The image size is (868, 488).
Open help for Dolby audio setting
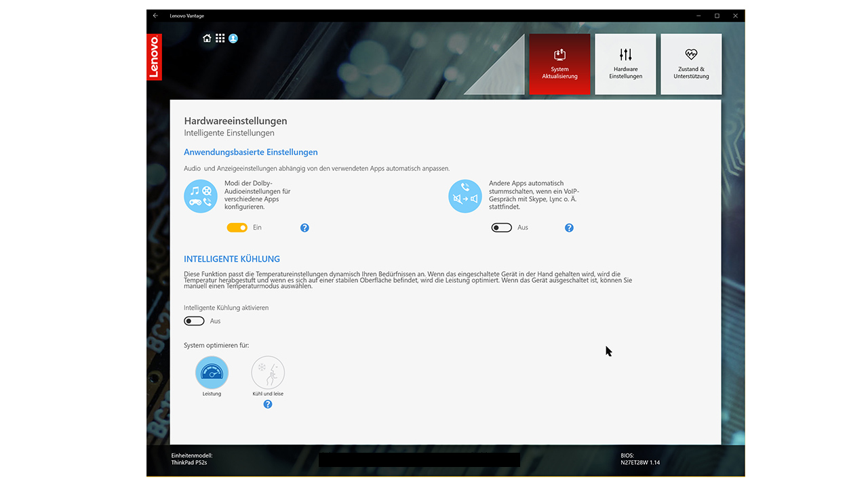point(304,228)
